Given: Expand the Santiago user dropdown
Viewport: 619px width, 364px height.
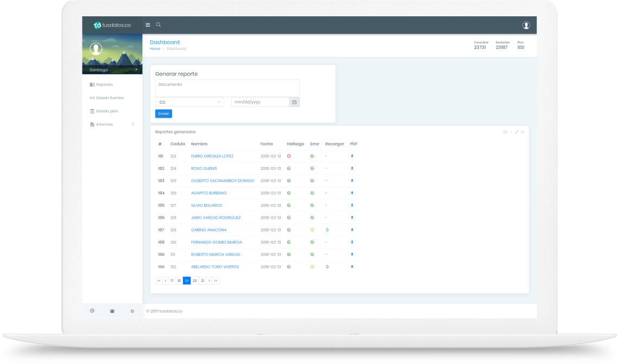Looking at the screenshot, I should point(136,70).
